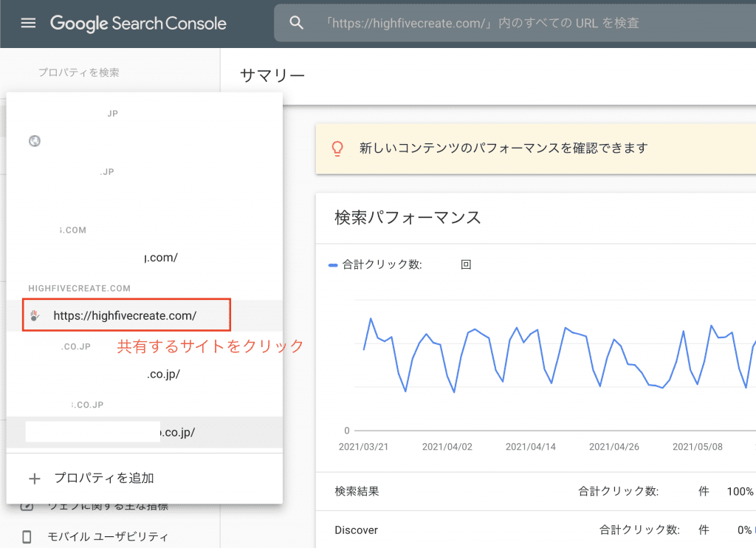756x548 pixels.
Task: Click the 2021/04/02 date label
Action: (447, 447)
